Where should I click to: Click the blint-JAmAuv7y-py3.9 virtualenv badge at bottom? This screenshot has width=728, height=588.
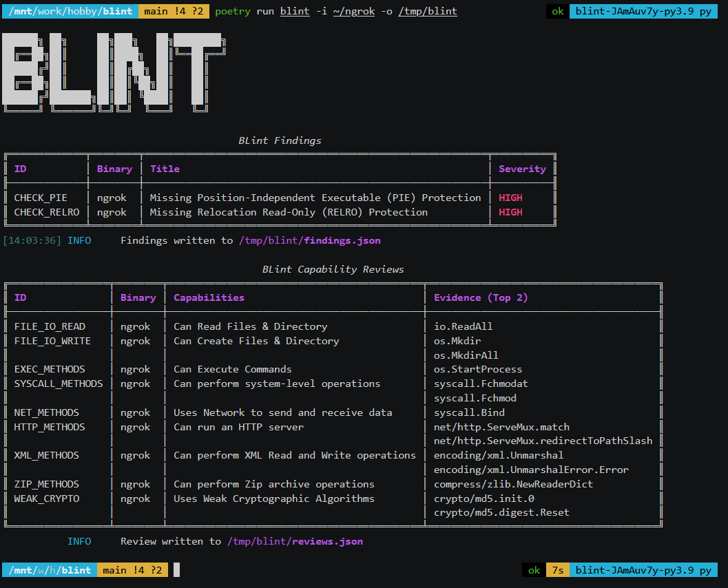tap(643, 570)
